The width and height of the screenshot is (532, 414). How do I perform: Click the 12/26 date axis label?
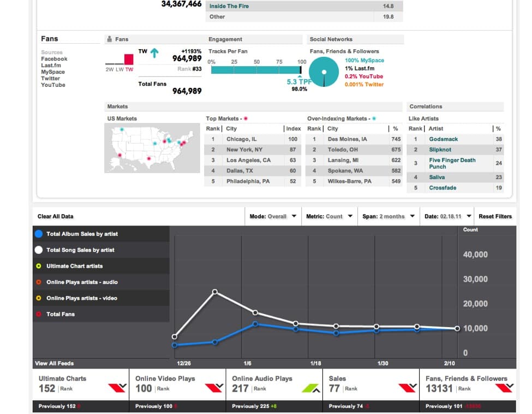point(183,363)
